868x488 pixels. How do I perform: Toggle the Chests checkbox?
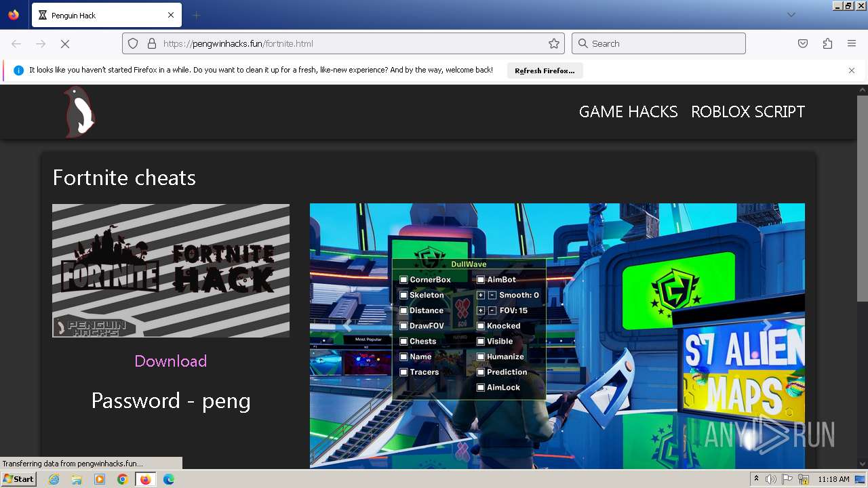(x=403, y=342)
